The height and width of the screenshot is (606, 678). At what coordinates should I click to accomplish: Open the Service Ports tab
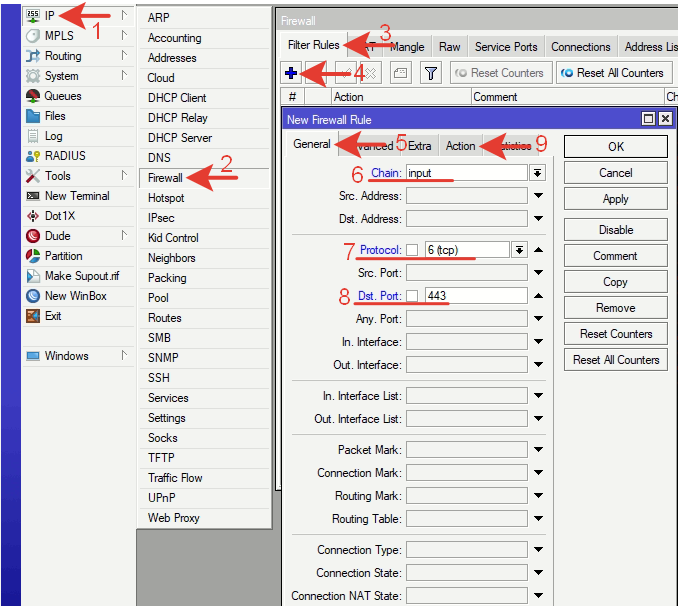pyautogui.click(x=506, y=47)
